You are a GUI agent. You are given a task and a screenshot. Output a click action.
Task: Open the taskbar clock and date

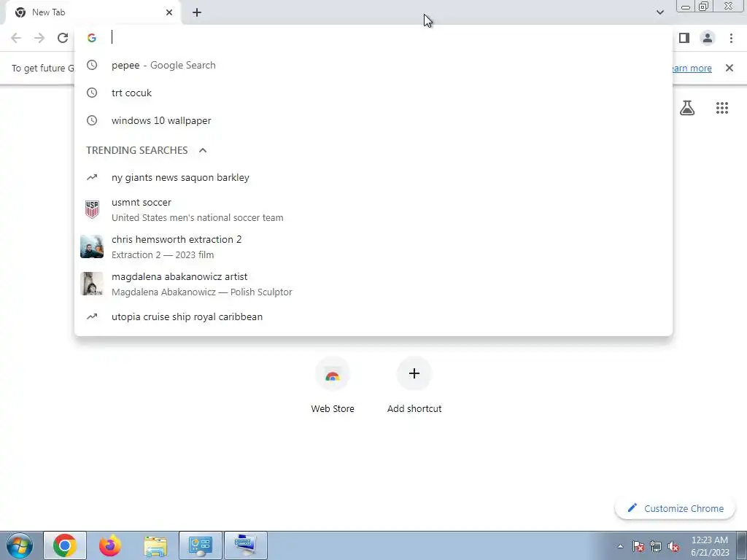click(710, 546)
